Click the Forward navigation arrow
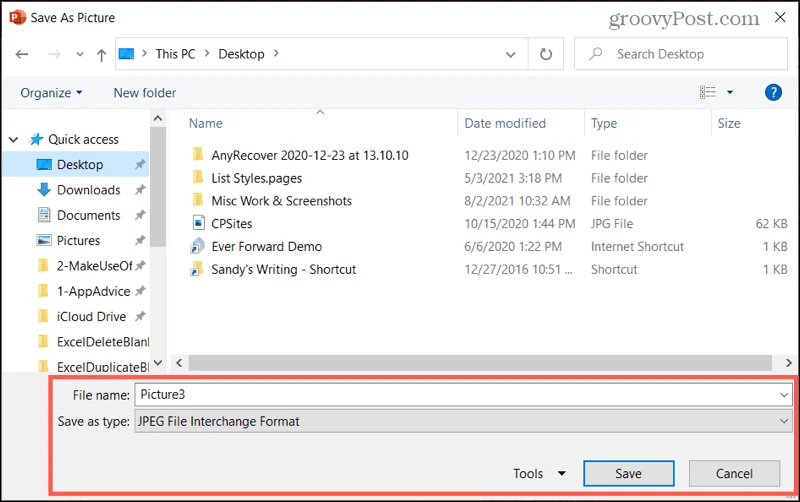 (x=54, y=54)
